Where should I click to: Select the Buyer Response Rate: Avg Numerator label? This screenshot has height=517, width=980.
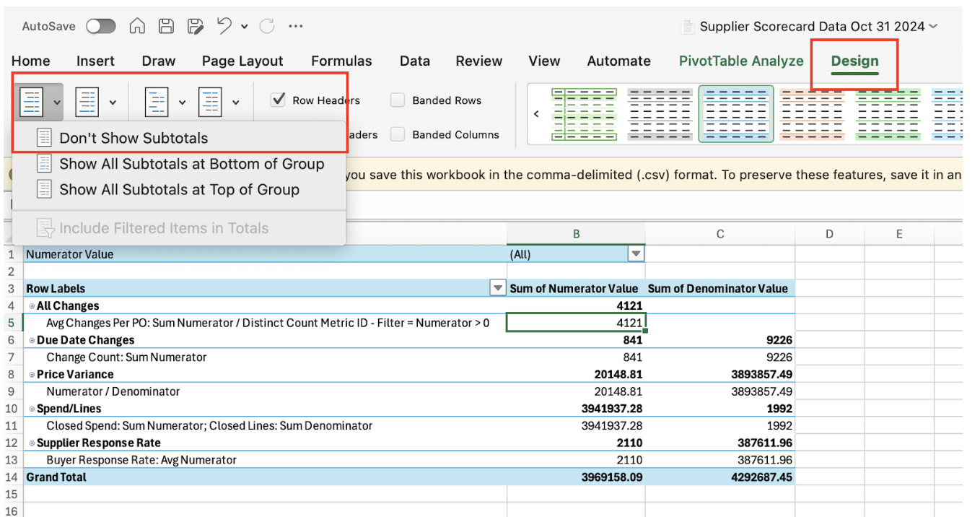pos(265,460)
